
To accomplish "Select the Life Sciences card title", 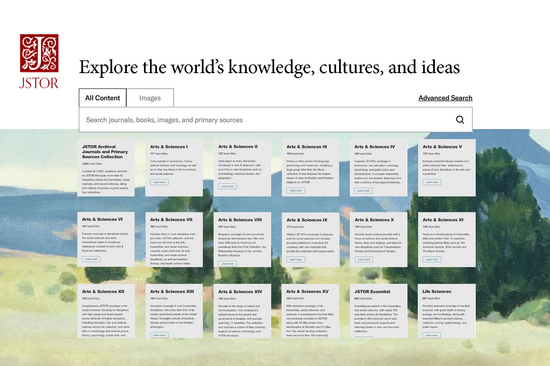I will [x=437, y=291].
